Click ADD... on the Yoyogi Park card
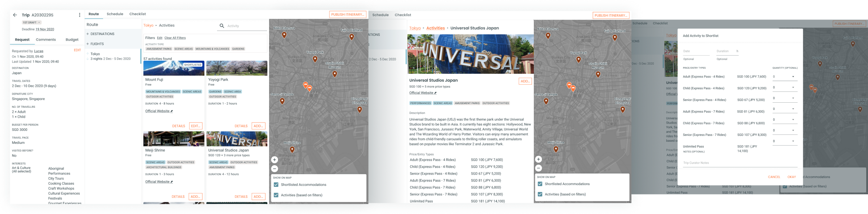Image resolution: width=868 pixels, height=214 pixels. [258, 126]
